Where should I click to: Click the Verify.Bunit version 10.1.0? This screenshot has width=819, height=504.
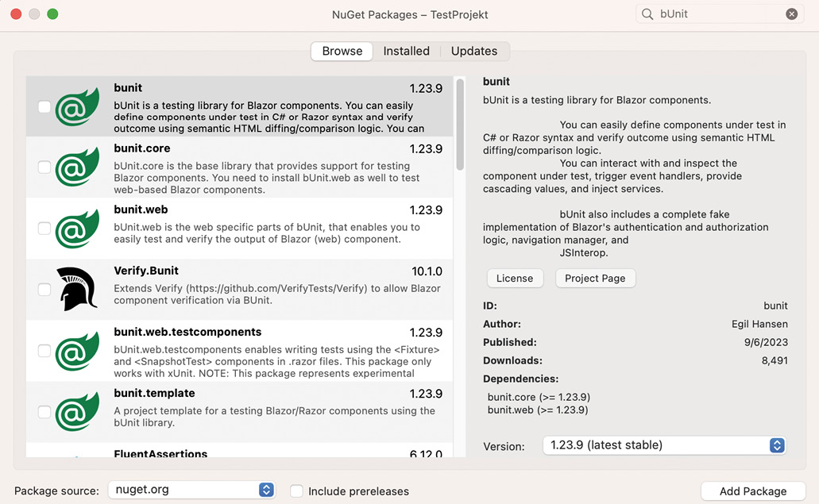click(427, 271)
